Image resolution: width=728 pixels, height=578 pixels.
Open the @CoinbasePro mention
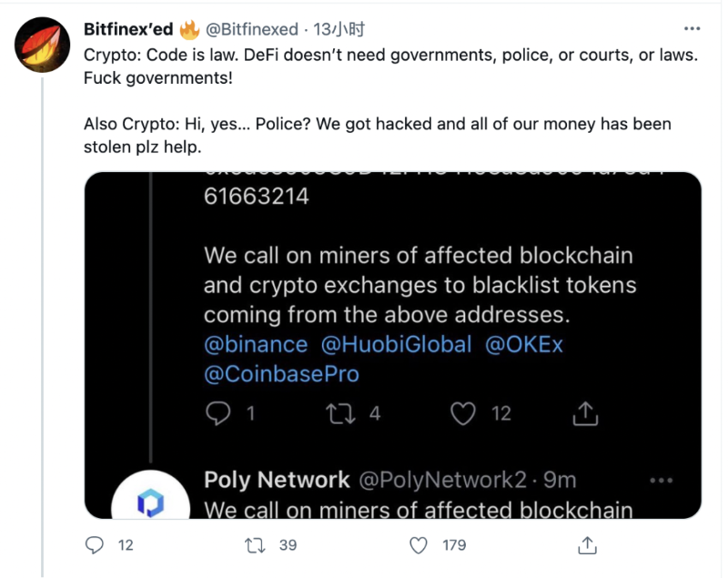pyautogui.click(x=281, y=374)
